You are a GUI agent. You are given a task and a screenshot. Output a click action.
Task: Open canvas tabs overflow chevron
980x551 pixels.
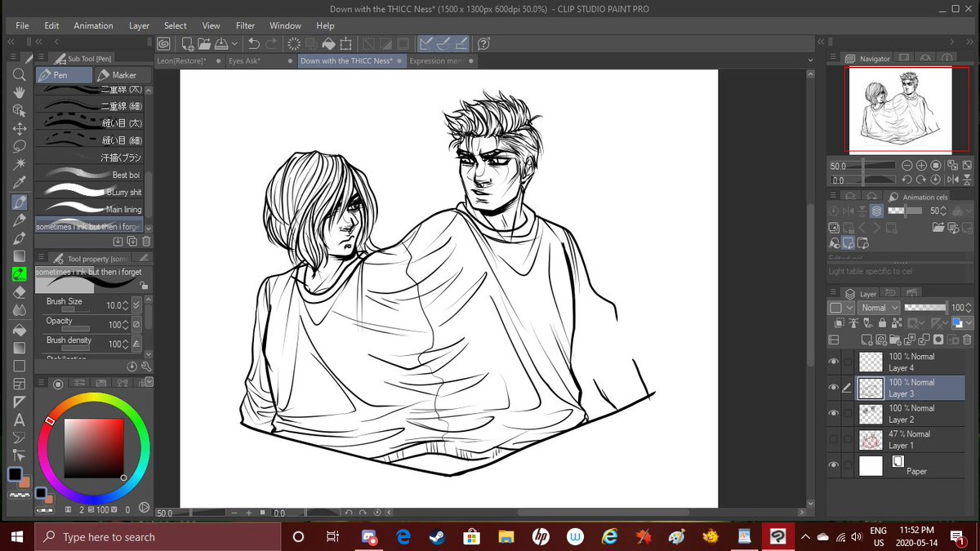point(810,60)
